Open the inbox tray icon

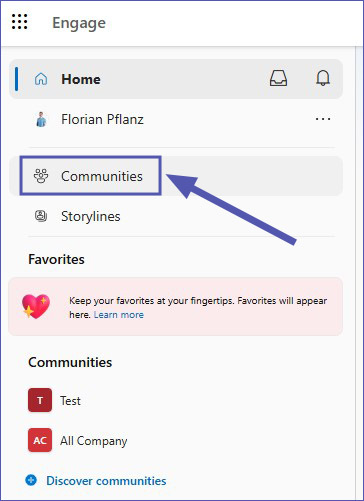[278, 79]
